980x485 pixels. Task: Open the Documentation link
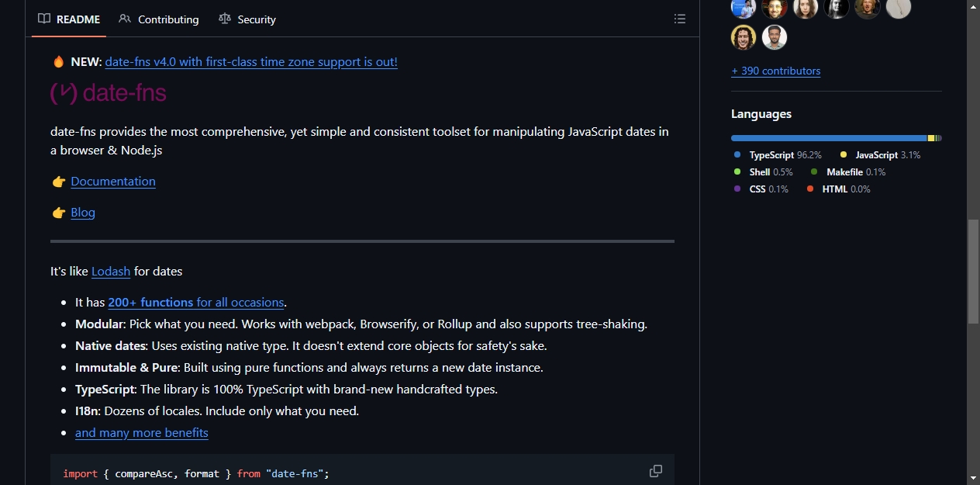(x=113, y=181)
